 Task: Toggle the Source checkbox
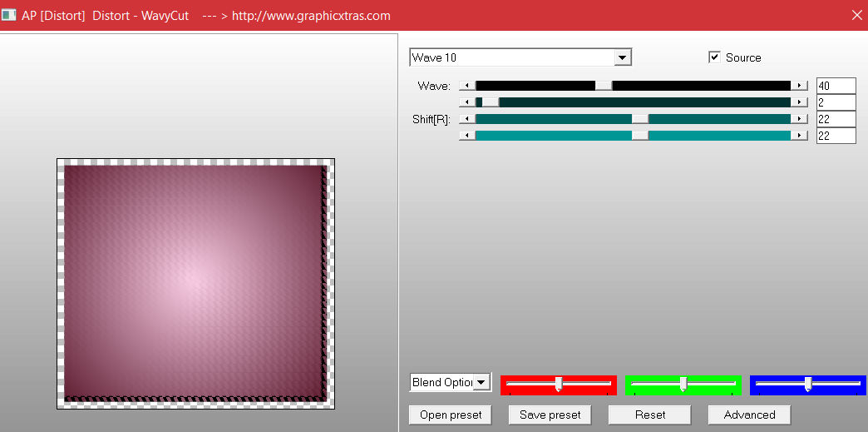715,57
